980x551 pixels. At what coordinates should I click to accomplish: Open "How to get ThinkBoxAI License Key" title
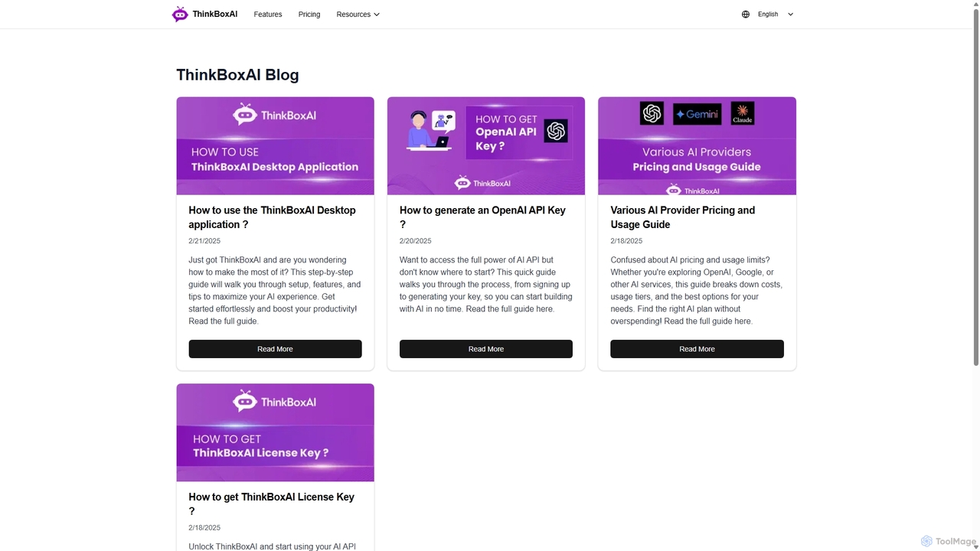click(272, 504)
